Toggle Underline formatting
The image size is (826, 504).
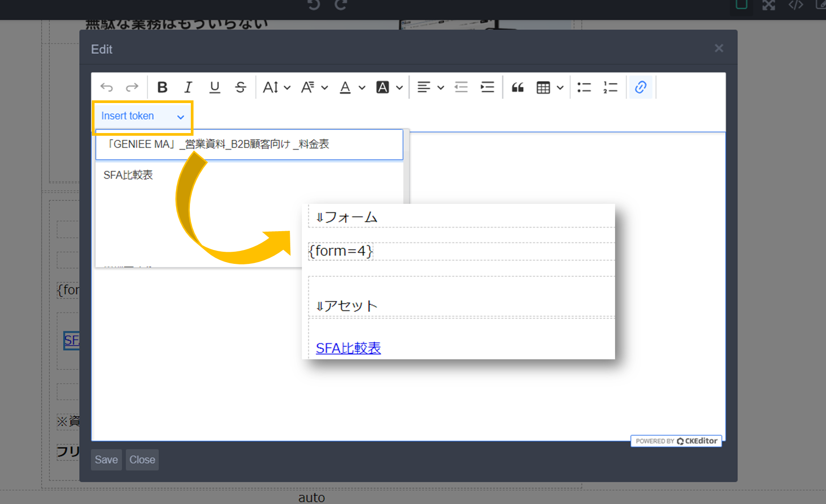click(215, 87)
